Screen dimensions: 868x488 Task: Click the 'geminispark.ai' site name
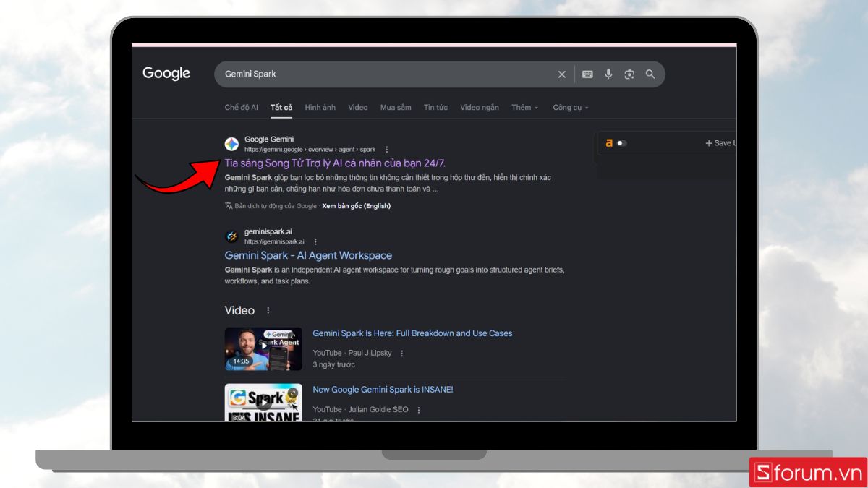click(268, 232)
